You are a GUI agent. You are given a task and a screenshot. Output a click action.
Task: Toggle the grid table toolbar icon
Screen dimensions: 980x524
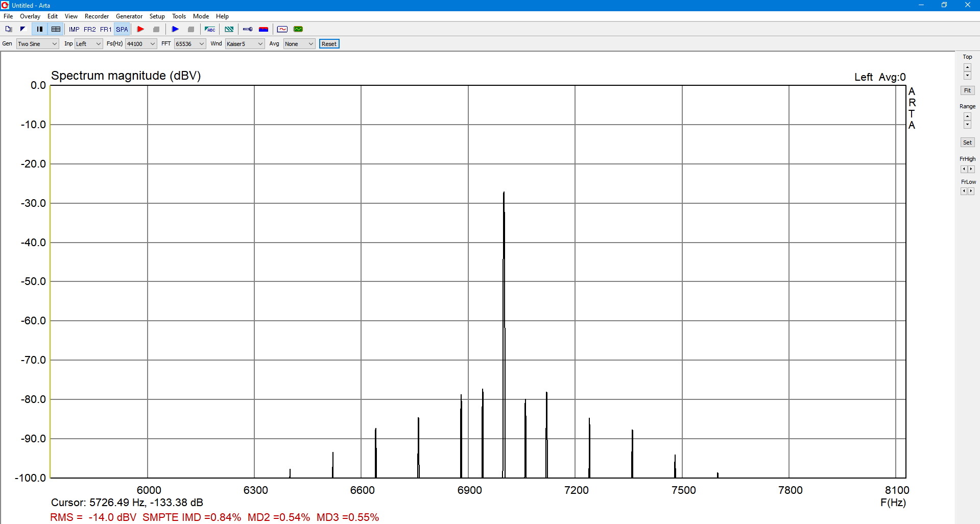click(56, 29)
